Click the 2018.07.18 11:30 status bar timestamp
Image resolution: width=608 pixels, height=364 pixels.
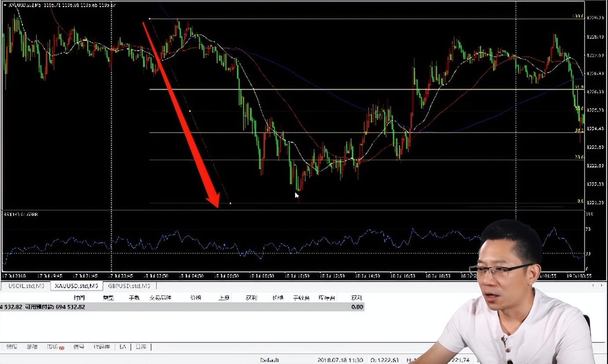click(x=340, y=360)
